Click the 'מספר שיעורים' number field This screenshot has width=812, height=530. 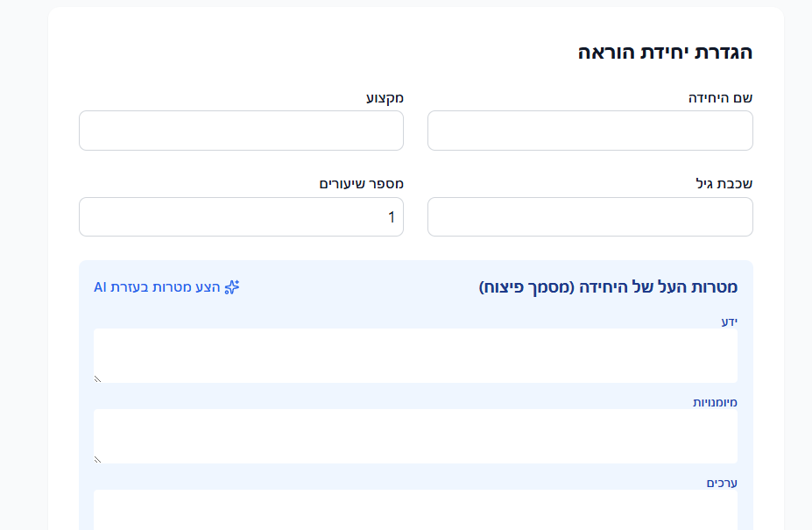241,216
